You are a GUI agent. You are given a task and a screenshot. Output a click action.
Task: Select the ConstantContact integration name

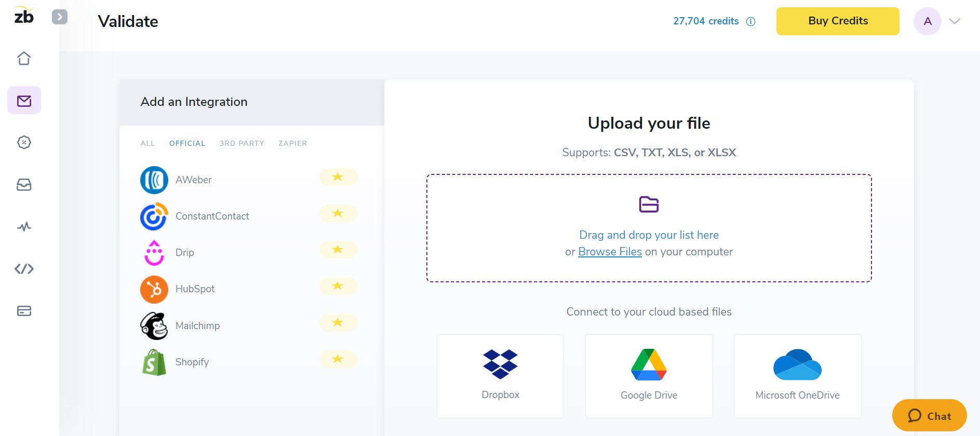(x=212, y=216)
